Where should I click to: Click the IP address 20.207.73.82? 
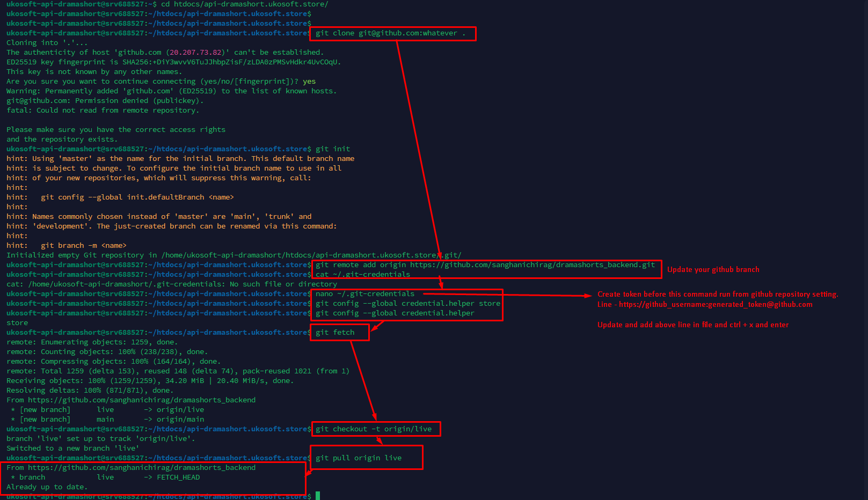click(x=195, y=53)
